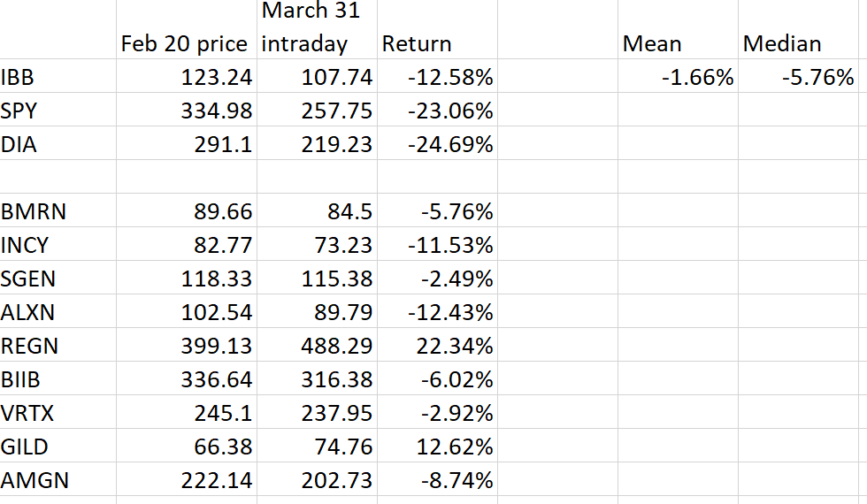Click the Mean value -1.66% cell
This screenshot has height=504, width=867.
pyautogui.click(x=678, y=76)
